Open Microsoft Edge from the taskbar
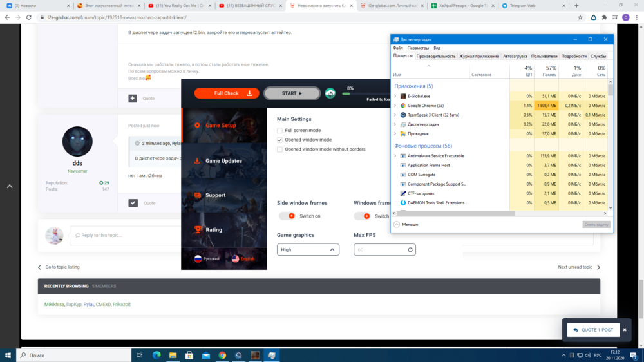This screenshot has height=362, width=644. [156, 355]
